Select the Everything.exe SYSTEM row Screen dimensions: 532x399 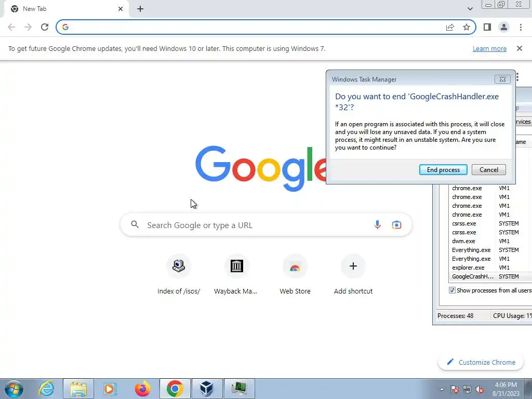(x=490, y=250)
